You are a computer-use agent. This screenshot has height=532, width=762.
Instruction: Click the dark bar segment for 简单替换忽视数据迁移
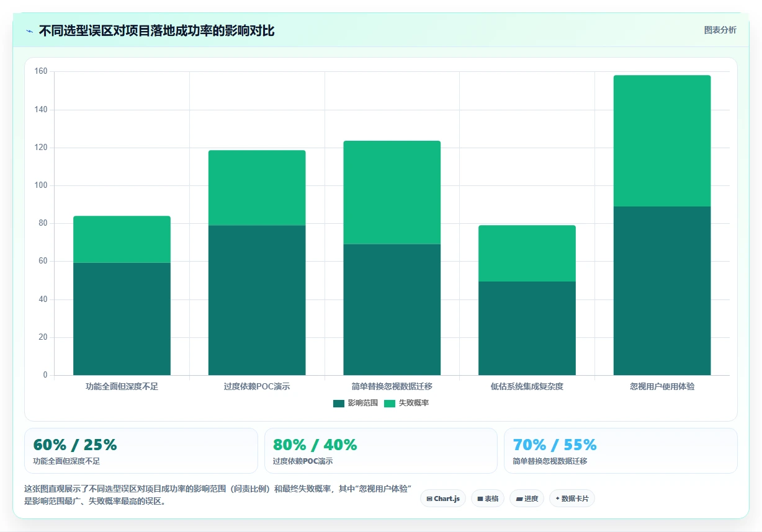(x=392, y=309)
